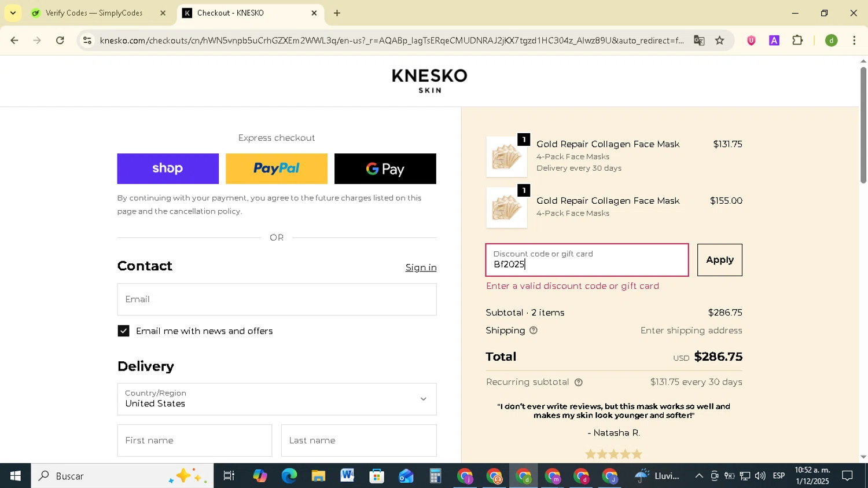Viewport: 868px width, 488px height.
Task: Click the Total $286.75 amount
Action: point(718,357)
